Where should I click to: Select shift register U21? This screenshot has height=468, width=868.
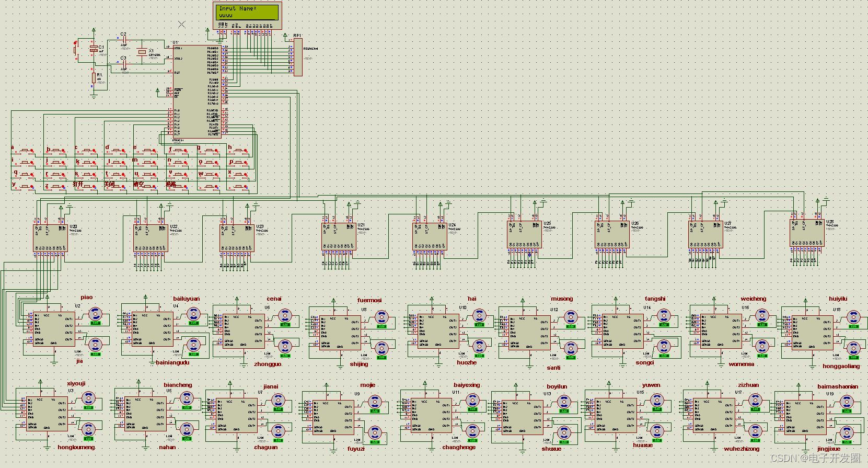339,236
